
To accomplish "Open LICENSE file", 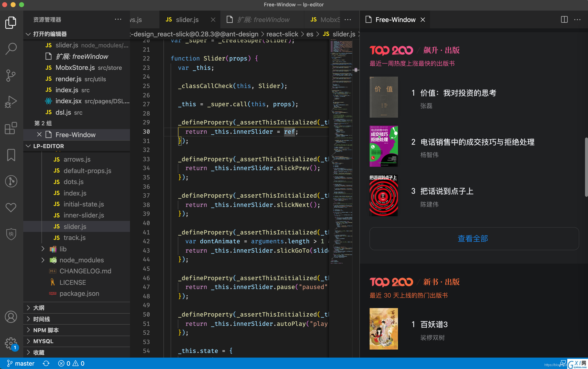I will pos(77,282).
